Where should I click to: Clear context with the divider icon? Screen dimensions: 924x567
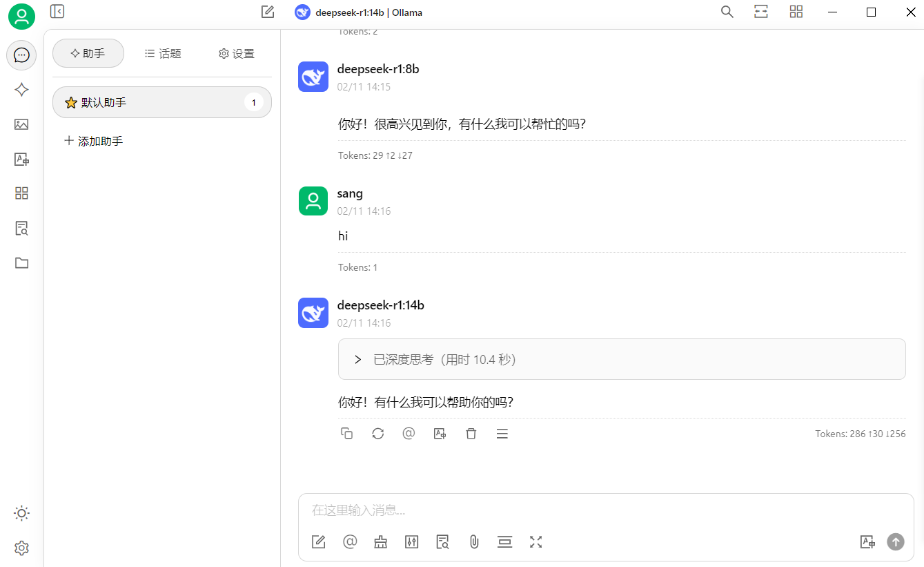tap(505, 542)
